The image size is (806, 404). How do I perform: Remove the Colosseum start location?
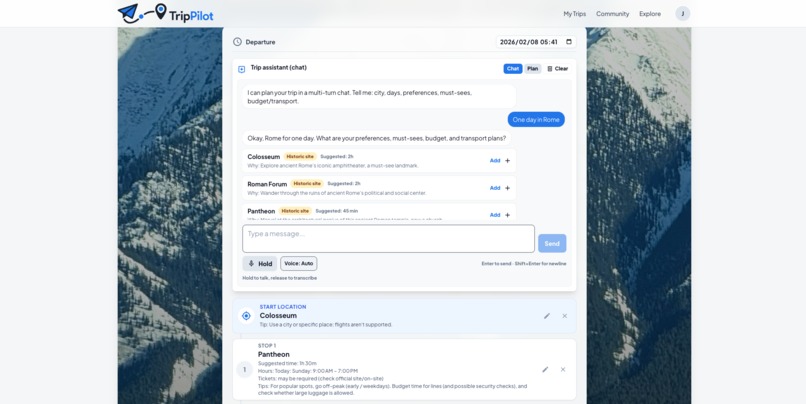[x=564, y=316]
